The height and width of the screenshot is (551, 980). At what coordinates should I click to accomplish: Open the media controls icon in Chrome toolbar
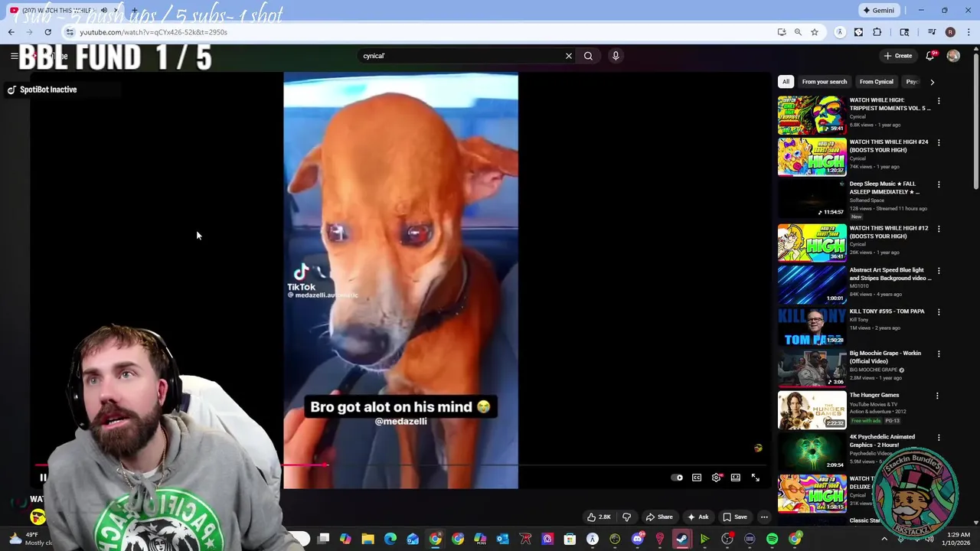click(932, 32)
